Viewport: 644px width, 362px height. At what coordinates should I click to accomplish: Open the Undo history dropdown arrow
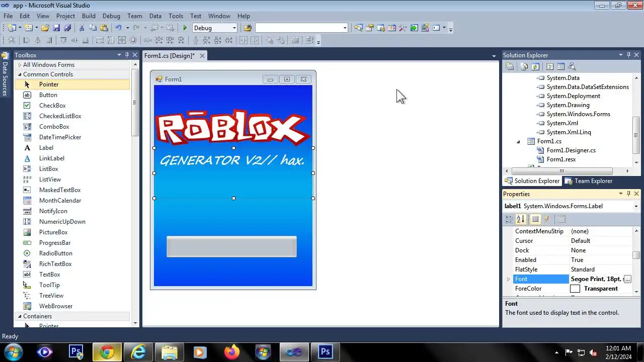point(127,28)
